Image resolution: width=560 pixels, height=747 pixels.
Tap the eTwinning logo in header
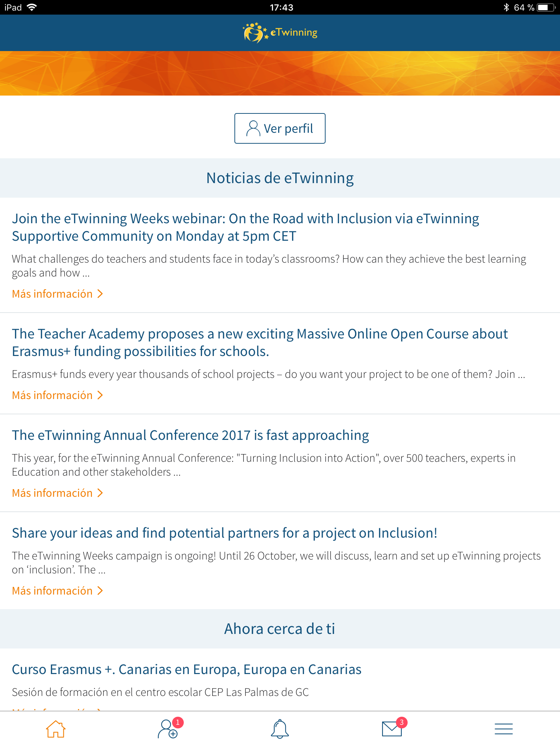point(280,33)
